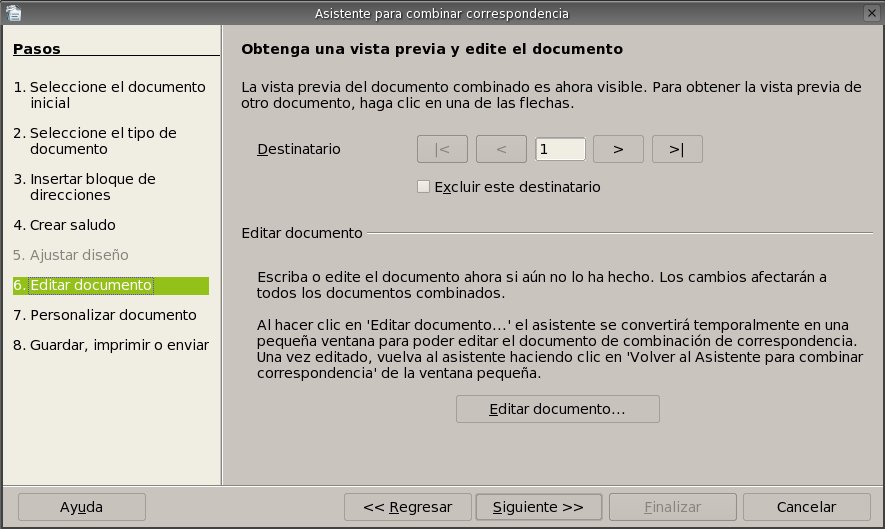The image size is (885, 529).
Task: Proceed with 'Siguiente >>' button
Action: 538,507
